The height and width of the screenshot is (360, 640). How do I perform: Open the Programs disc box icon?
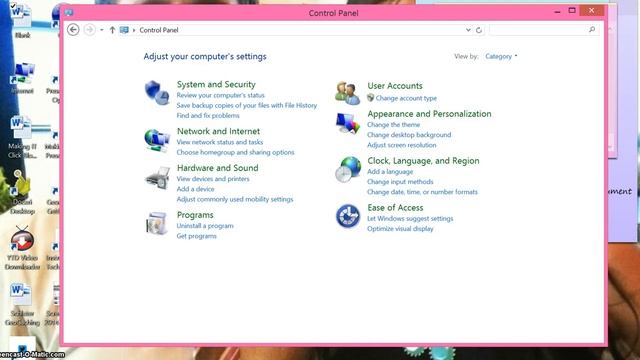157,223
